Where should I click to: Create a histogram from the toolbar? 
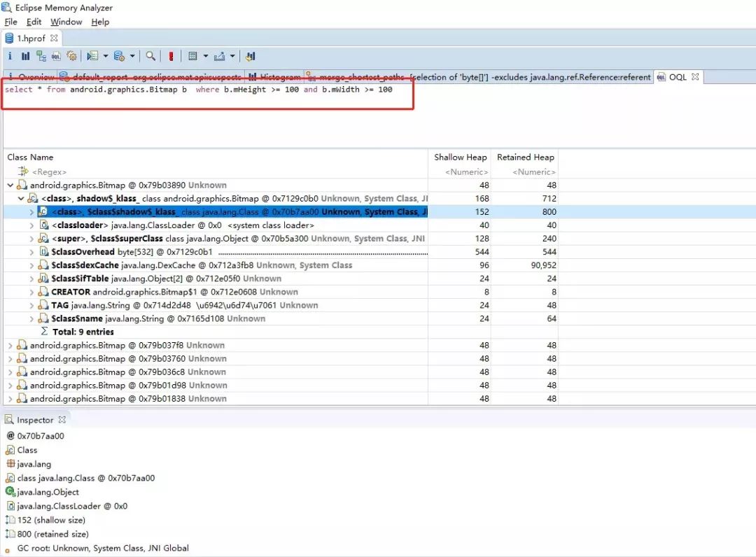[x=26, y=57]
